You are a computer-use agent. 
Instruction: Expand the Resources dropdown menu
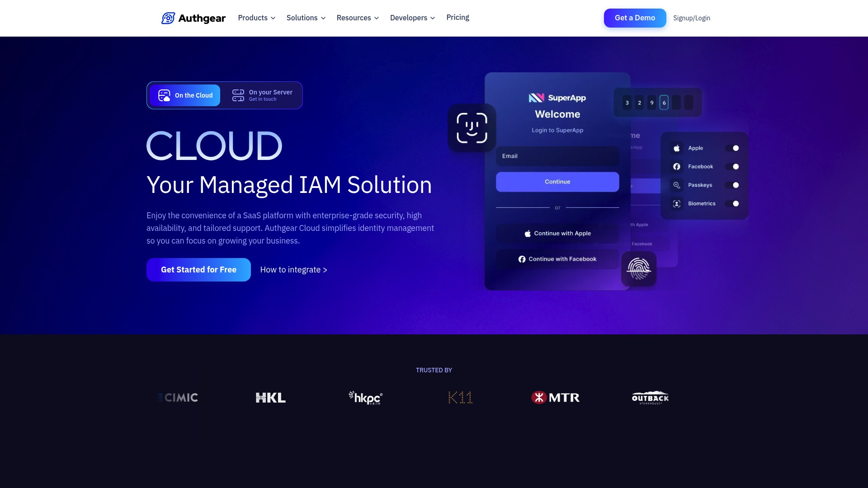[x=358, y=18]
